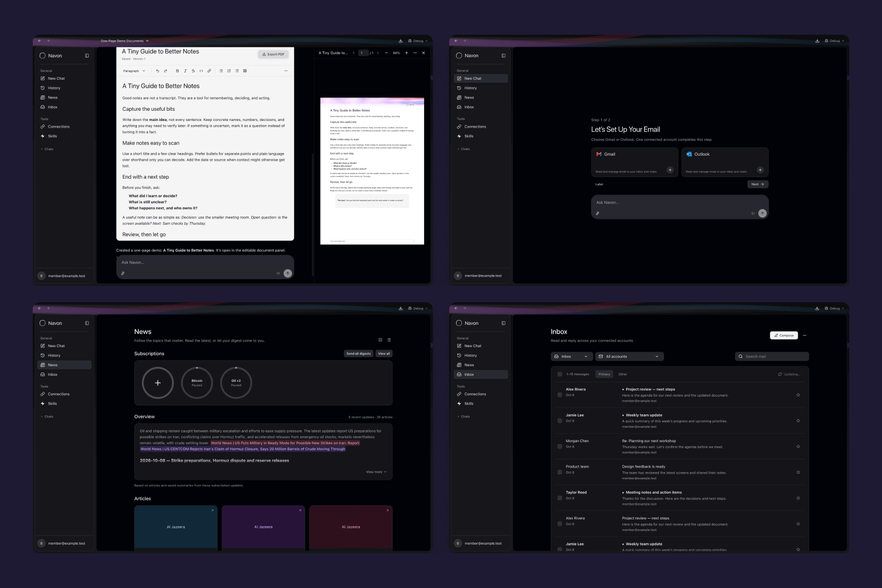
Task: Check the Taylor Reed email checkbox
Action: tap(560, 498)
